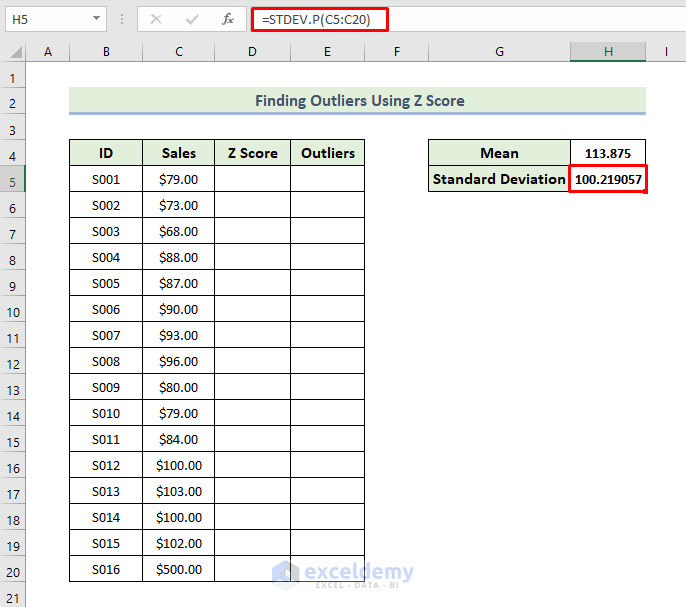Click the Enter checkmark formula bar icon
This screenshot has width=686, height=607.
[x=192, y=19]
